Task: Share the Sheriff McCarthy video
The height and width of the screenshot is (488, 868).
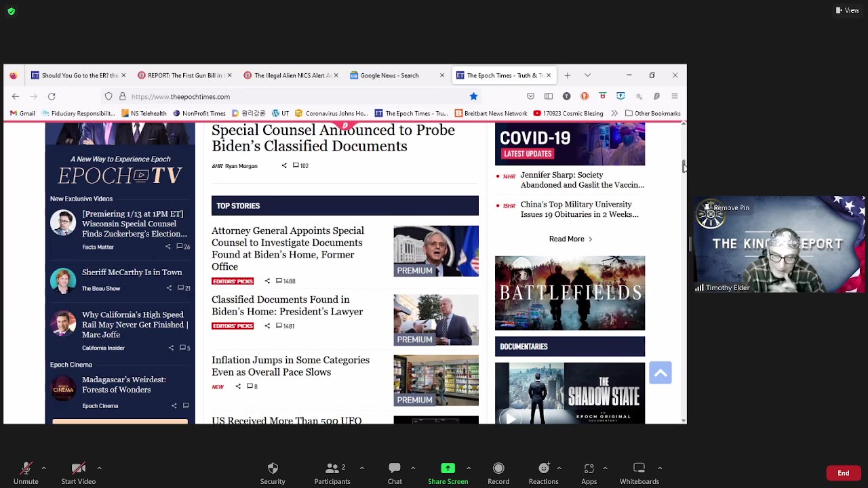Action: point(169,288)
